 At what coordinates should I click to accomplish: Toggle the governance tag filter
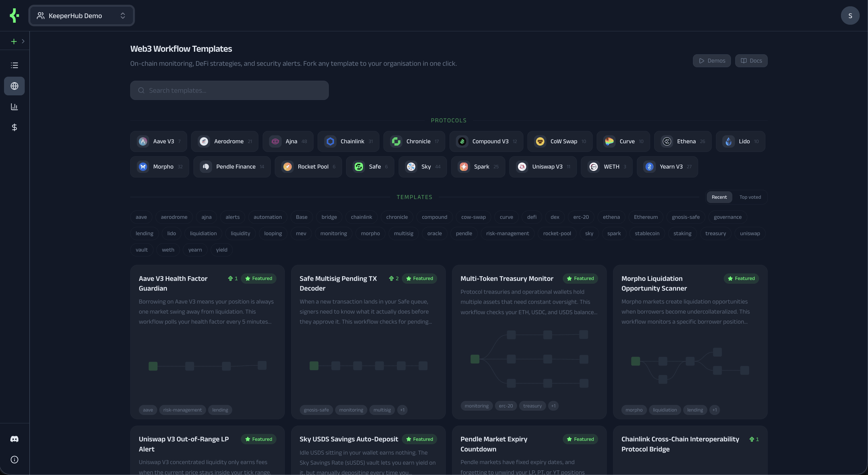pos(727,217)
